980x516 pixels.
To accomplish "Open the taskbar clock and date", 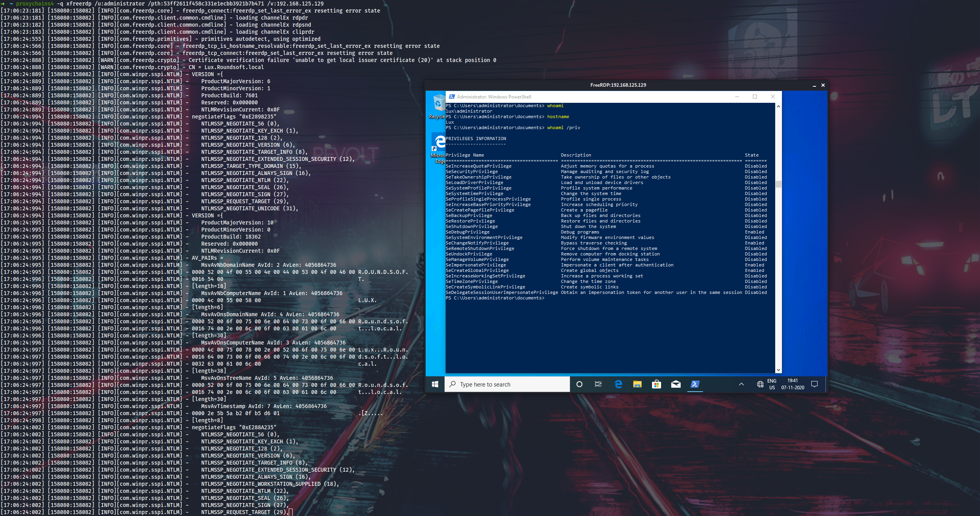I will point(792,384).
